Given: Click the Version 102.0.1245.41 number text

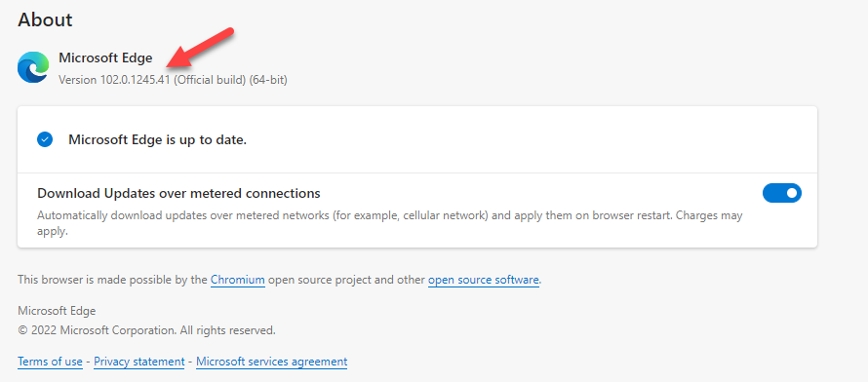Looking at the screenshot, I should click(113, 80).
